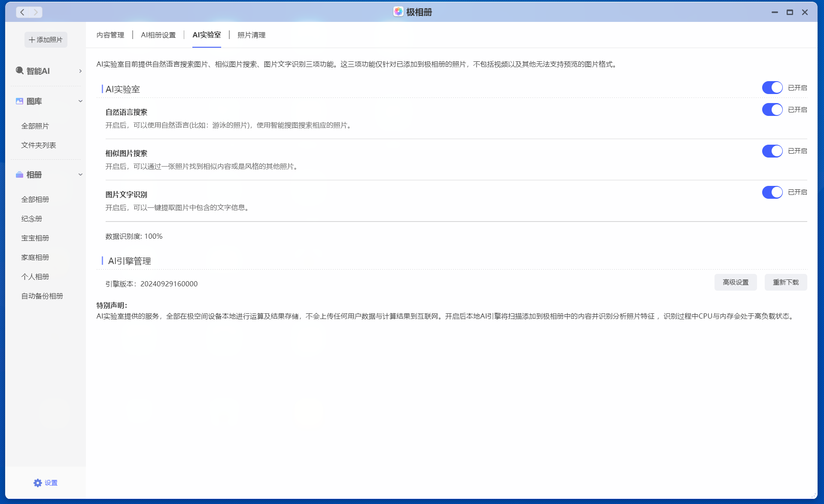Open the 内容管理 tab
Screen dimensions: 824x504
tap(110, 35)
